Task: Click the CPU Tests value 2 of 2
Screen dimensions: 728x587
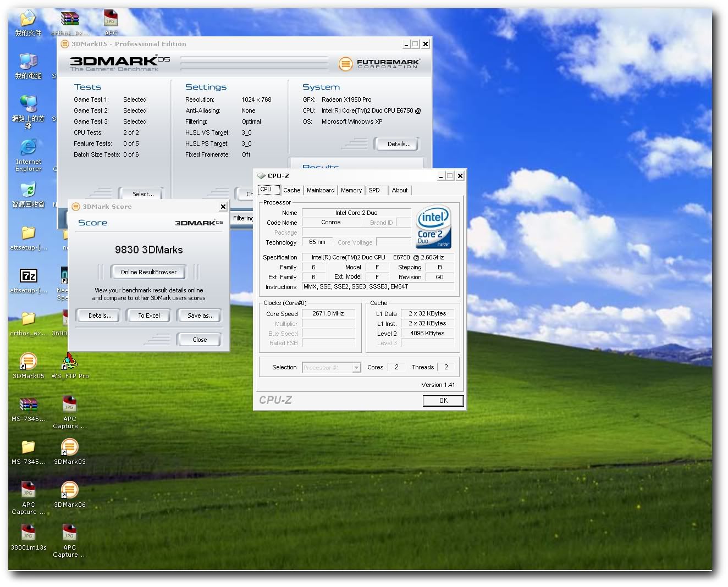Action: 131,132
